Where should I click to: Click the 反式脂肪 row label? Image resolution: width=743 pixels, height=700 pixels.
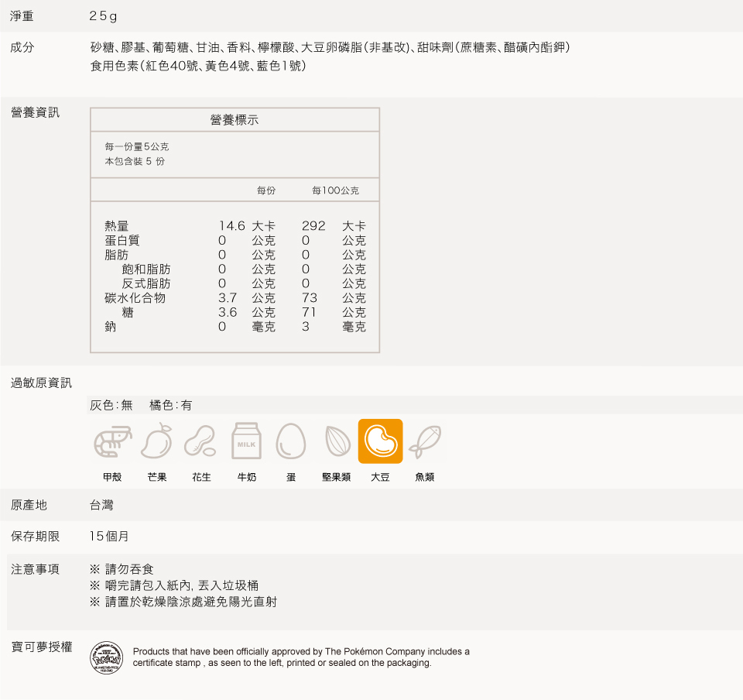click(x=146, y=283)
